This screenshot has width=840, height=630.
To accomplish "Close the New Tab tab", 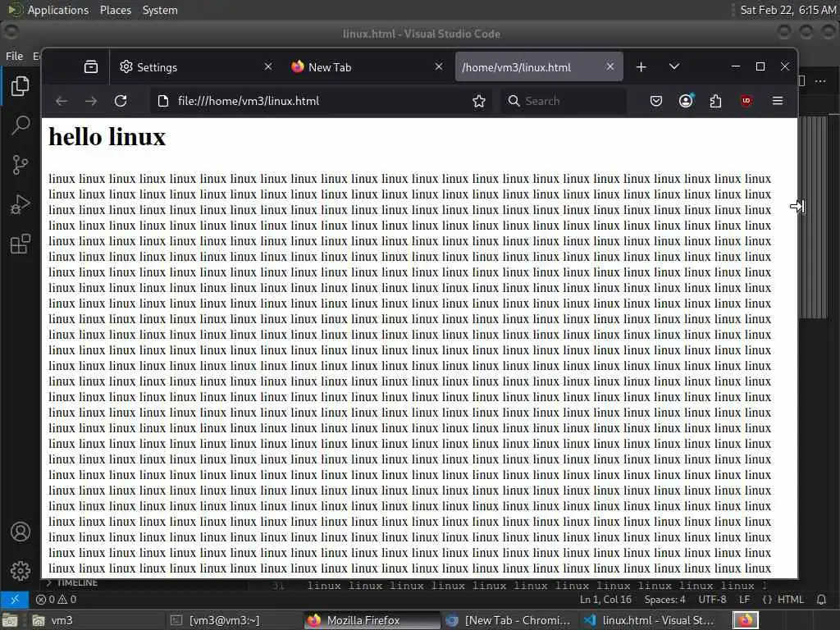I will click(x=439, y=66).
